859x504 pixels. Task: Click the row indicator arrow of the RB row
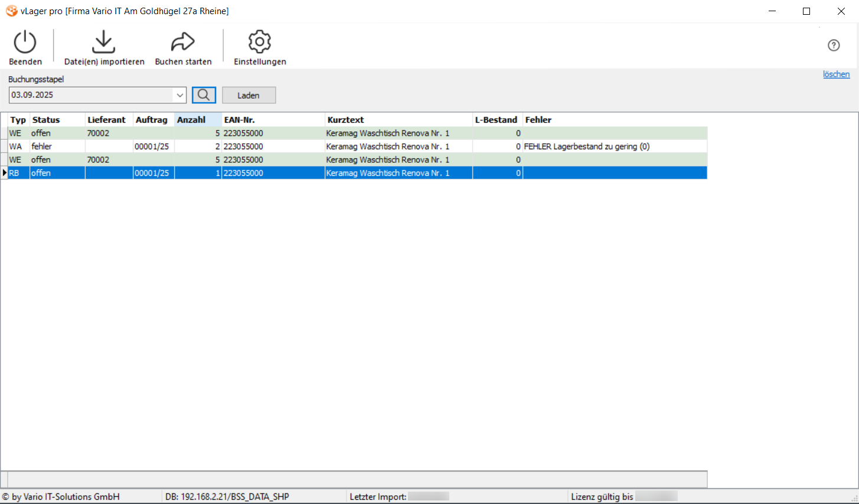tap(4, 173)
